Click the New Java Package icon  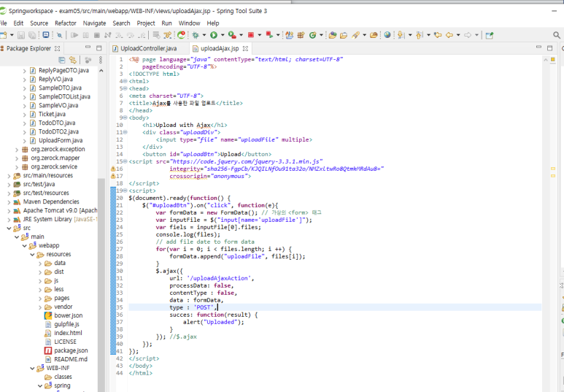click(301, 35)
